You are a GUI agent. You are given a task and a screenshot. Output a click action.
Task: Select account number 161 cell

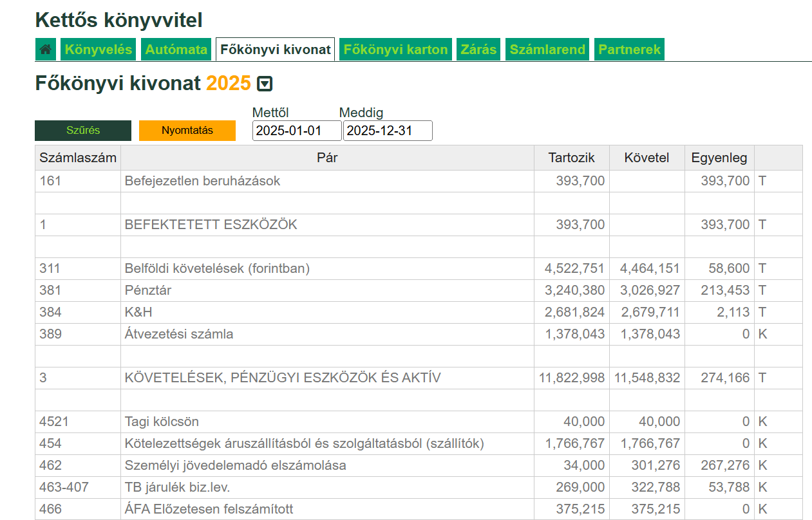(78, 181)
